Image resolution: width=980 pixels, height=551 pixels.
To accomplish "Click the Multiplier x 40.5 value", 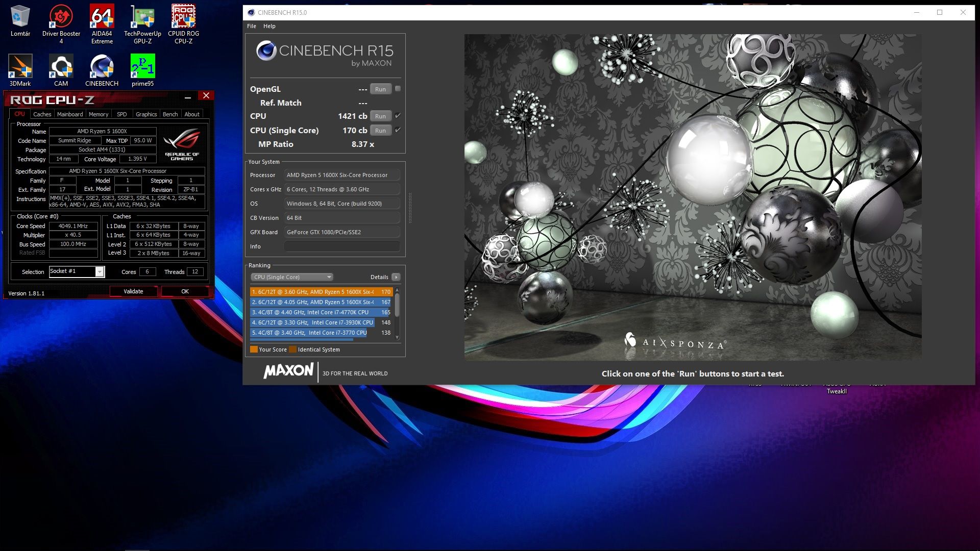I will (x=73, y=235).
